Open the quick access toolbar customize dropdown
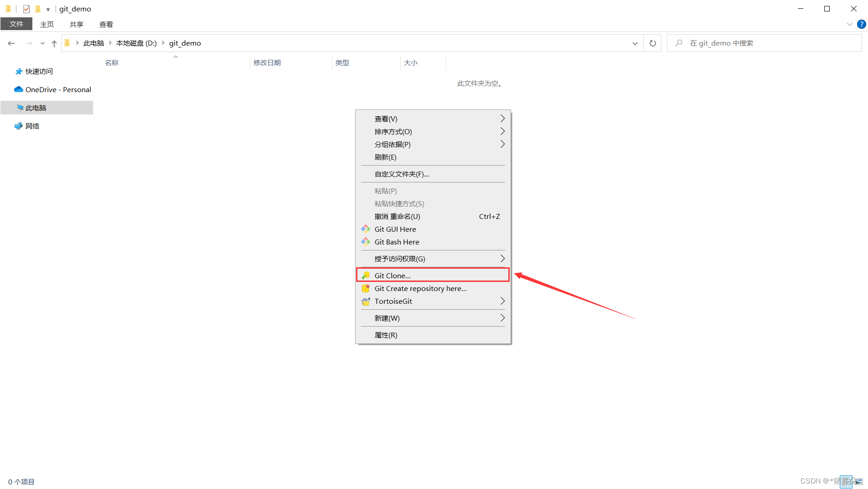The height and width of the screenshot is (489, 868). coord(47,9)
